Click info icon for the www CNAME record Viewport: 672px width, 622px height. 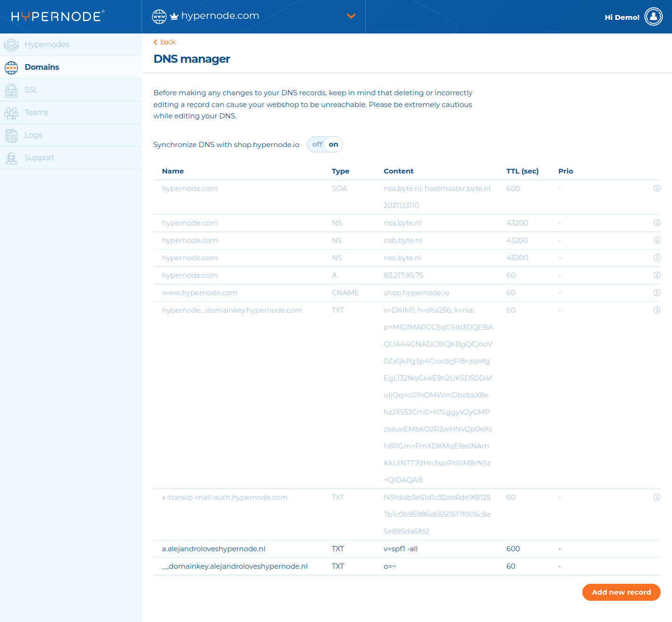coord(657,293)
